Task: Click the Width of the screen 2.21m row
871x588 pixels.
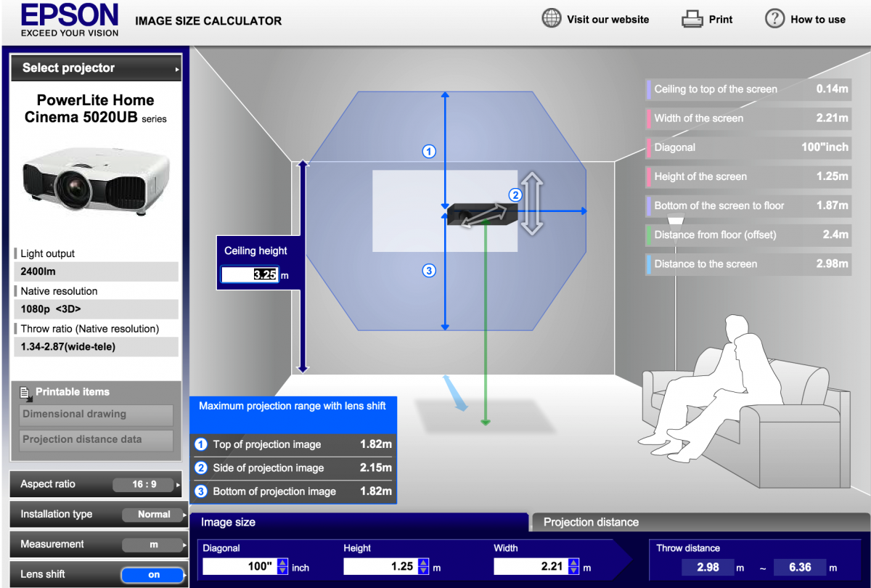Action: tap(748, 118)
